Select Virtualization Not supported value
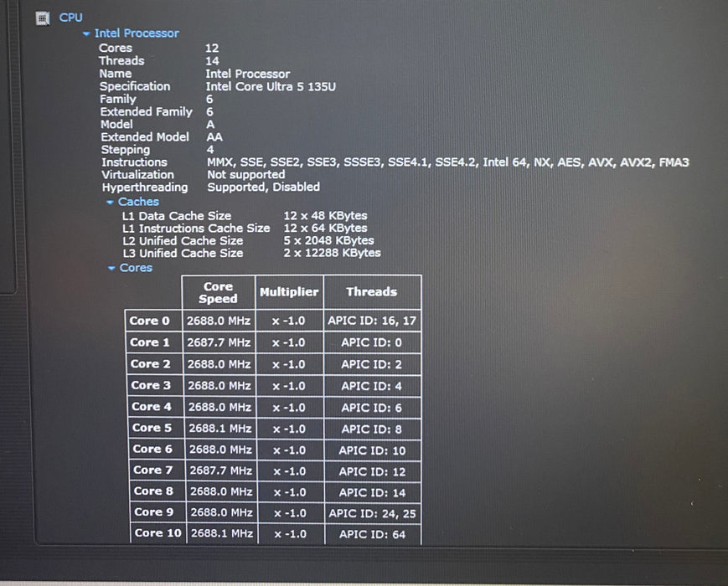Screen dimensions: 728x586 [245, 175]
